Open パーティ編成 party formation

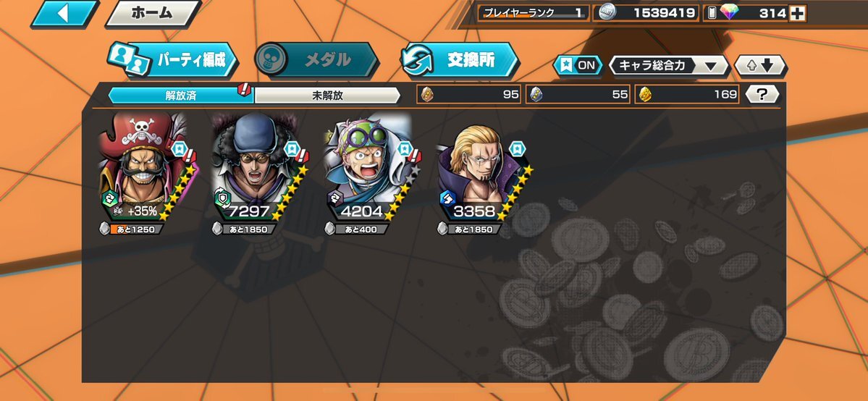click(172, 60)
